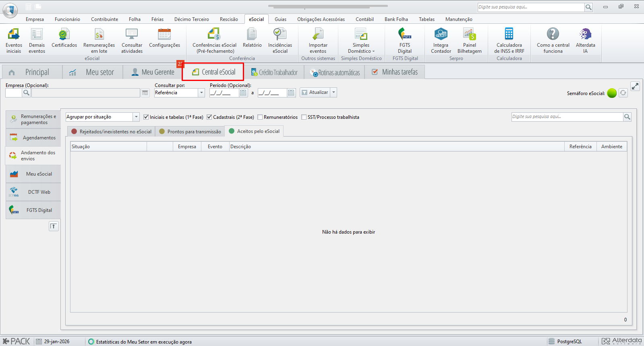Viewport: 644px width, 346px height.
Task: Open the Importar eventos ribbon icon
Action: pos(318,40)
